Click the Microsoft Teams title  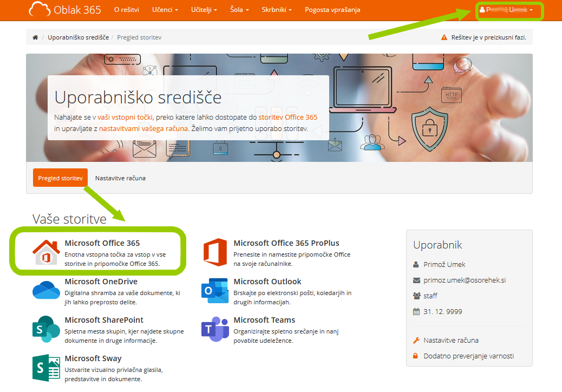tap(265, 320)
